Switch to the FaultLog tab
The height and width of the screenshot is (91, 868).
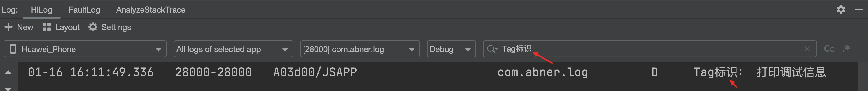coord(84,10)
